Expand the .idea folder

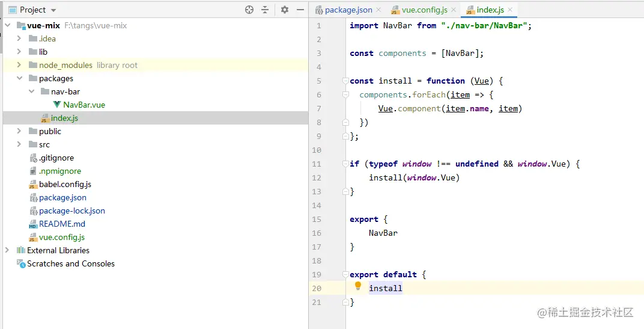(19, 38)
